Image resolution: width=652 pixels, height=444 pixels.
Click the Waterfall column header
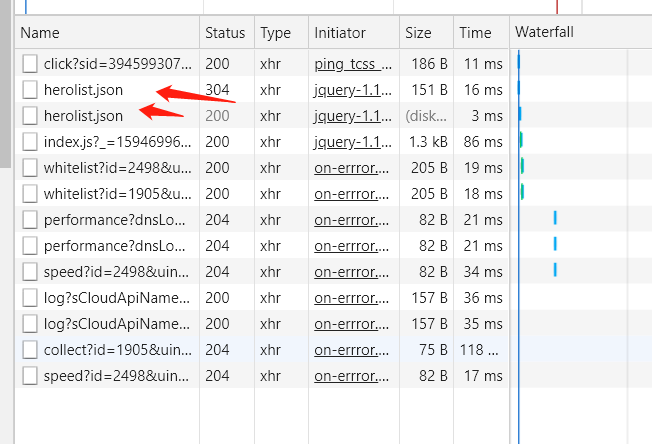(580, 32)
